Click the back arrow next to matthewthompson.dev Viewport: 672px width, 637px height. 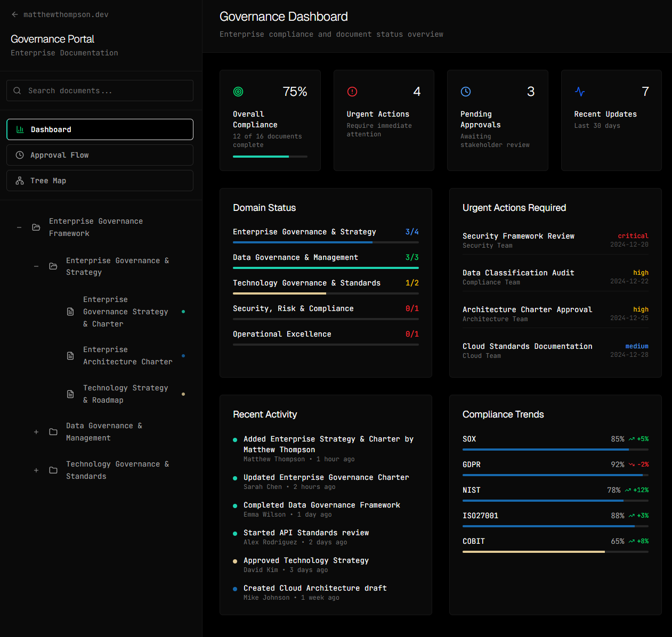click(x=15, y=14)
